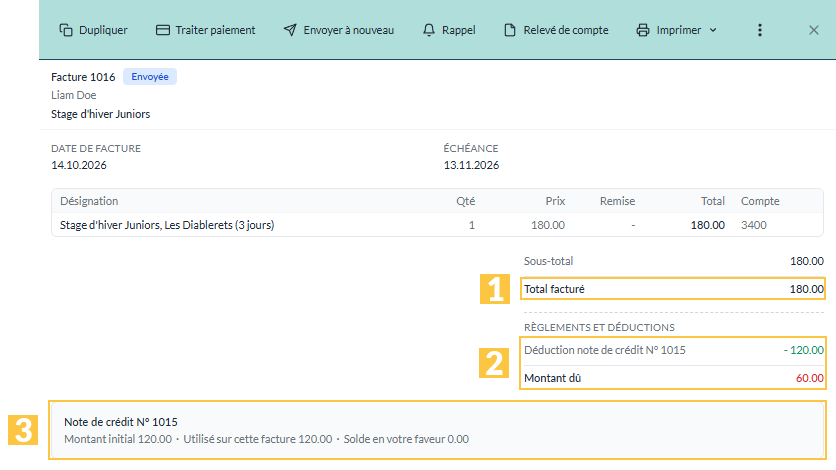Click the Désignation column header

pyautogui.click(x=89, y=201)
